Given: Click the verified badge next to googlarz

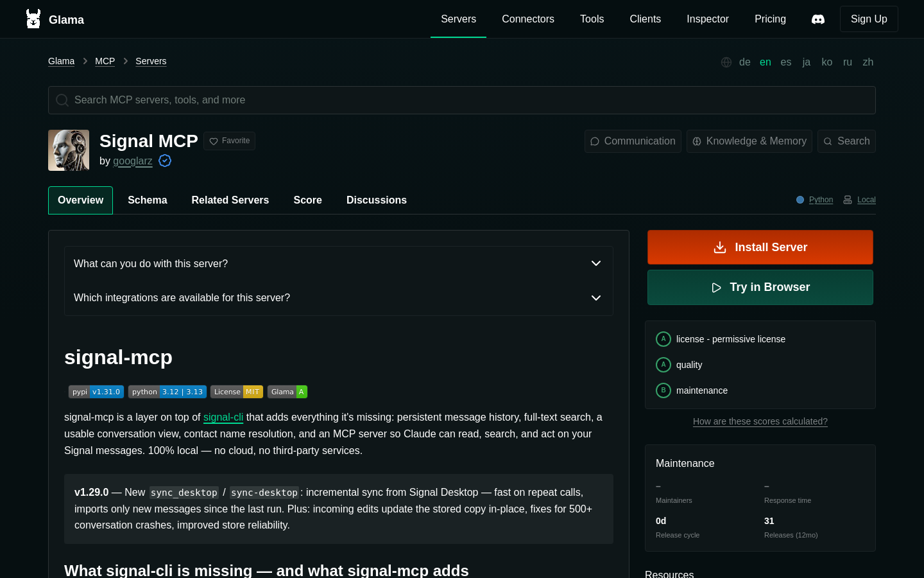Looking at the screenshot, I should tap(165, 161).
